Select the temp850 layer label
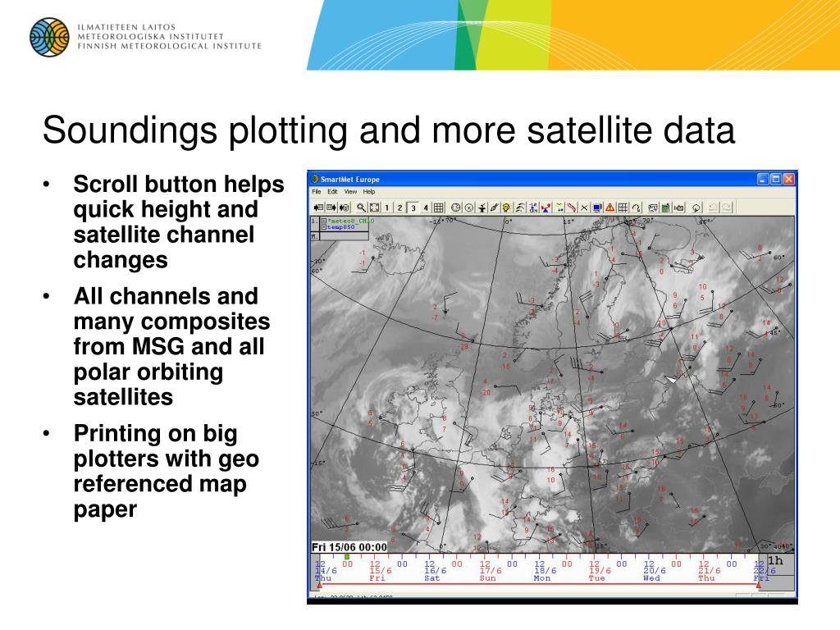The width and height of the screenshot is (840, 630). (x=340, y=227)
